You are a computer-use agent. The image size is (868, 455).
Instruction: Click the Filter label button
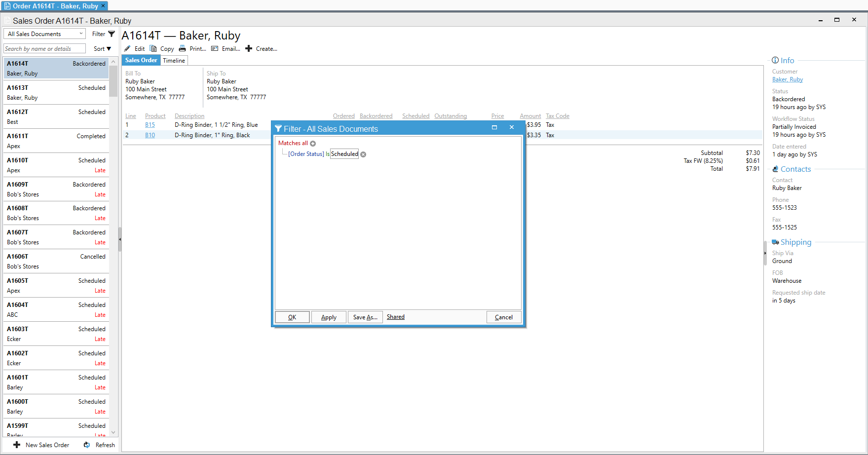coord(99,34)
